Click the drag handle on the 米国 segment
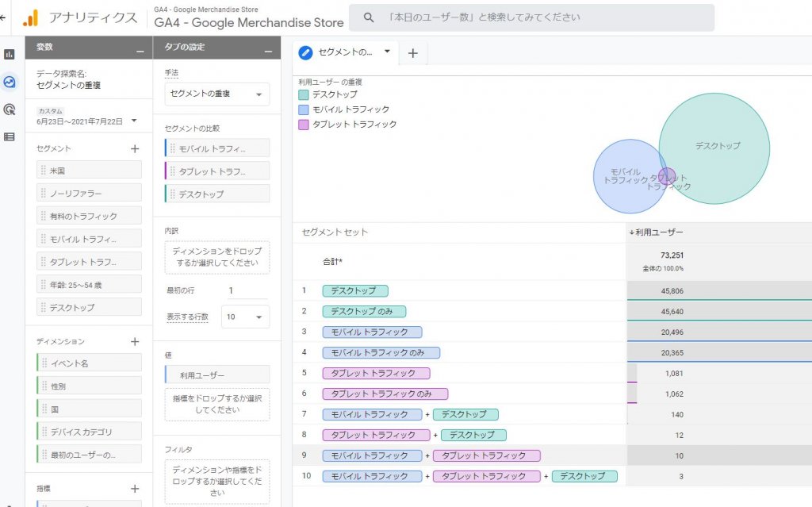812x507 pixels. coord(44,171)
